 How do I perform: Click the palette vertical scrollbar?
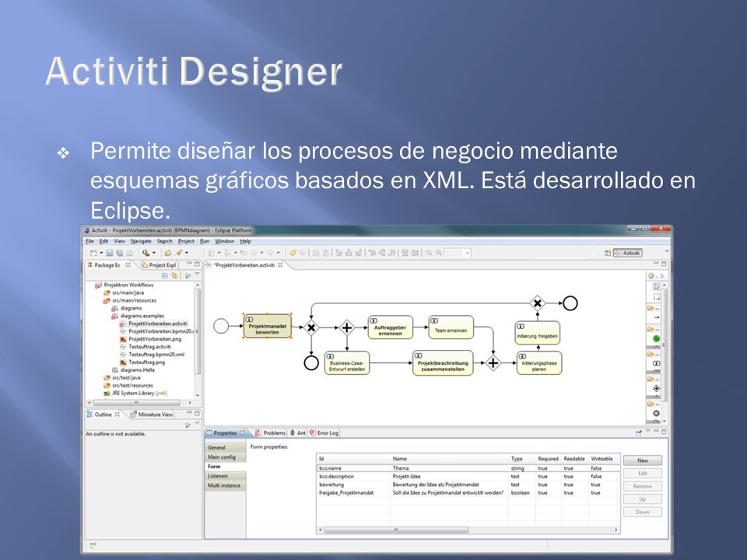coord(664,345)
